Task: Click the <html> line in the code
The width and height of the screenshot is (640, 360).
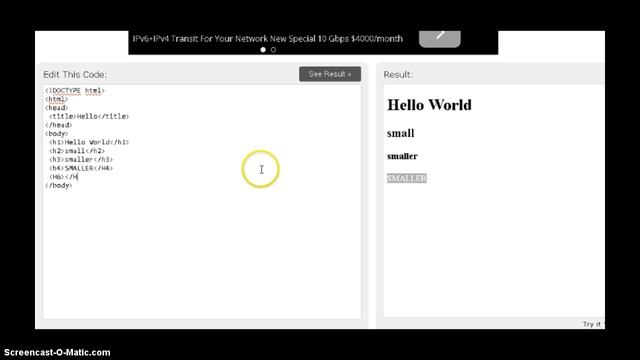Action: point(56,99)
